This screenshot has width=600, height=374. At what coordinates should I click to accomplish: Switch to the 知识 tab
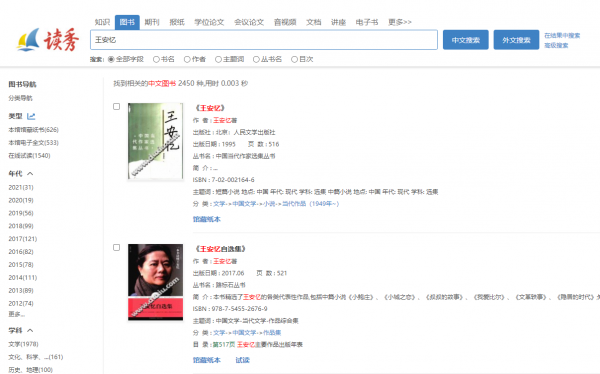(x=102, y=22)
